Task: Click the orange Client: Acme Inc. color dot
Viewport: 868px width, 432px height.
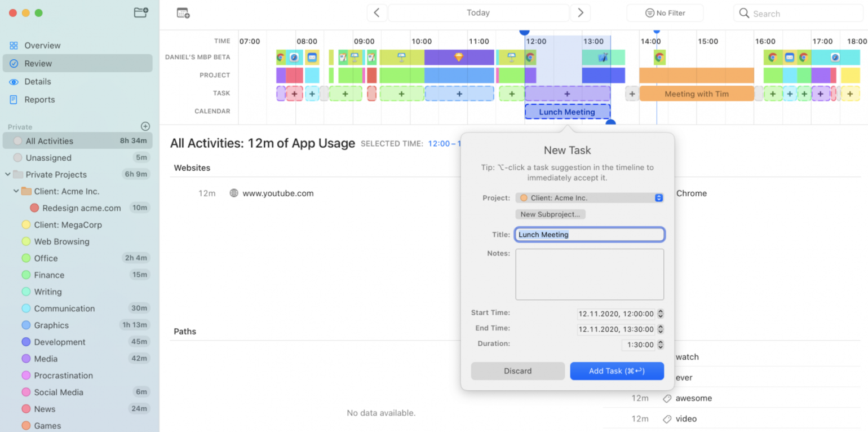Action: 523,197
